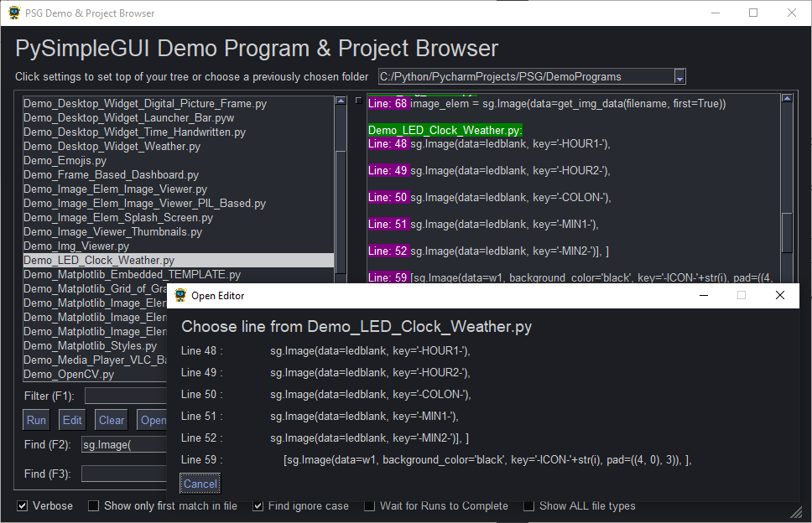Choose Line 52 MIN2 in Open Editor
Viewport: 812px width, 523px height.
pyautogui.click(x=325, y=438)
